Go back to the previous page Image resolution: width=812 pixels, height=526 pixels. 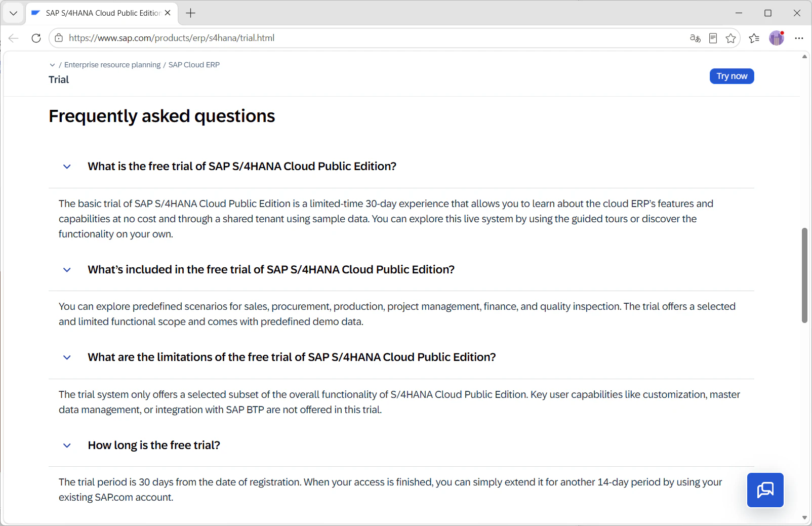point(14,38)
